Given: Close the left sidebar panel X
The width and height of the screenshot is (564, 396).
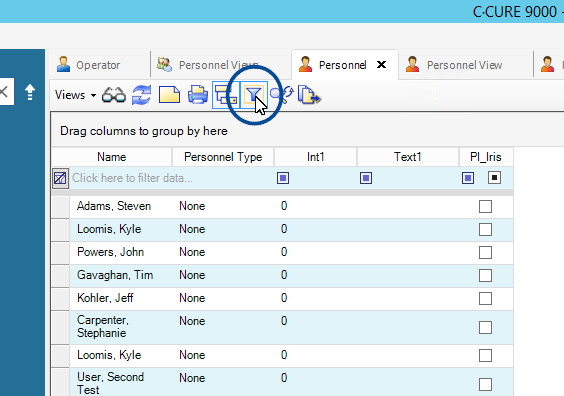Looking at the screenshot, I should (x=4, y=92).
